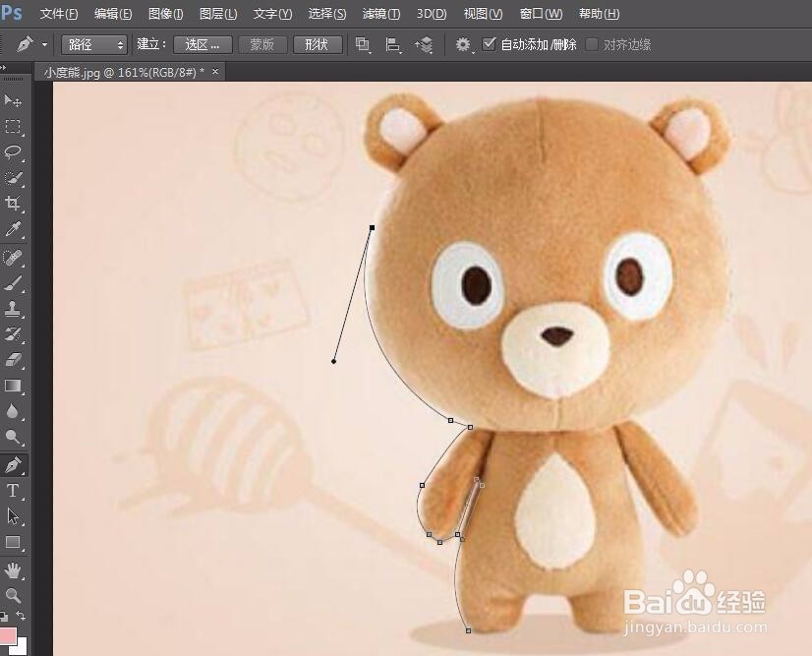
Task: Click the 蒙版 button
Action: tap(262, 45)
